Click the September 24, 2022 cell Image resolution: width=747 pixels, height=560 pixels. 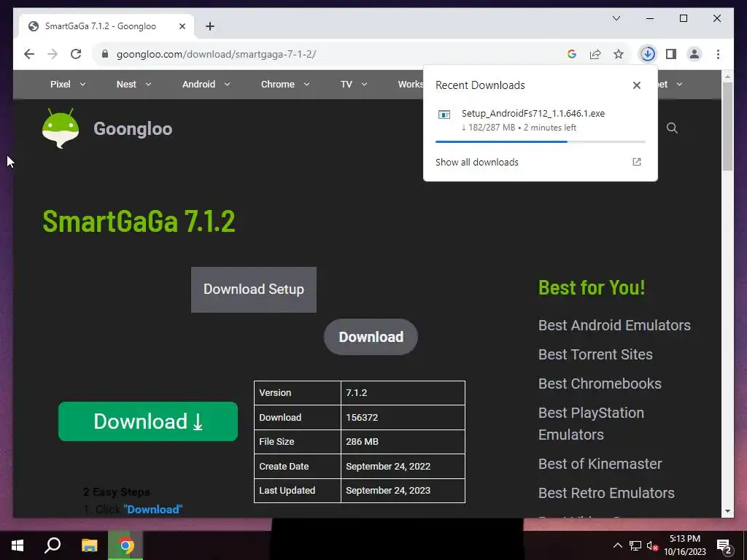pos(403,466)
